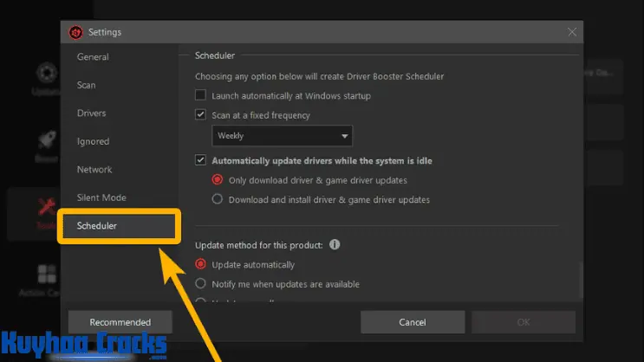Enable Launch automatically at Windows startup
Screen dimensions: 644x362
[201, 95]
